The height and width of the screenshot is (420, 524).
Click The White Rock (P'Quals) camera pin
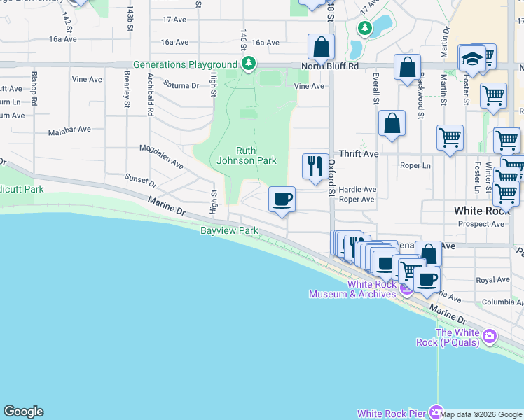[x=489, y=337]
